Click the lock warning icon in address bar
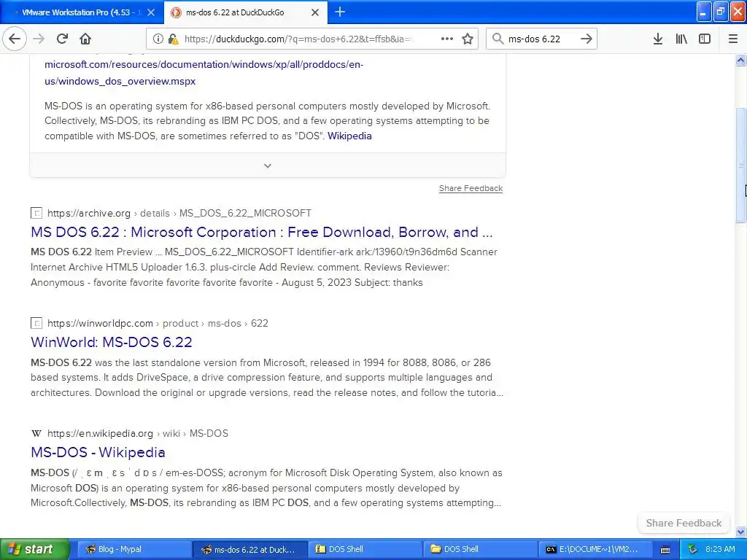The image size is (747, 560). [174, 39]
